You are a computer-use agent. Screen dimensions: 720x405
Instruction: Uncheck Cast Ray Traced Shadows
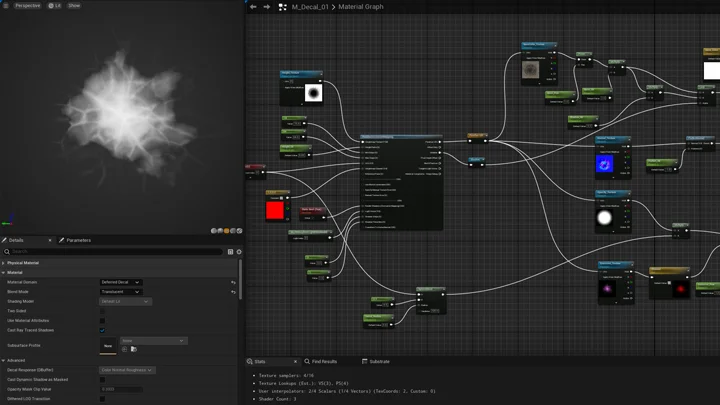click(x=102, y=330)
